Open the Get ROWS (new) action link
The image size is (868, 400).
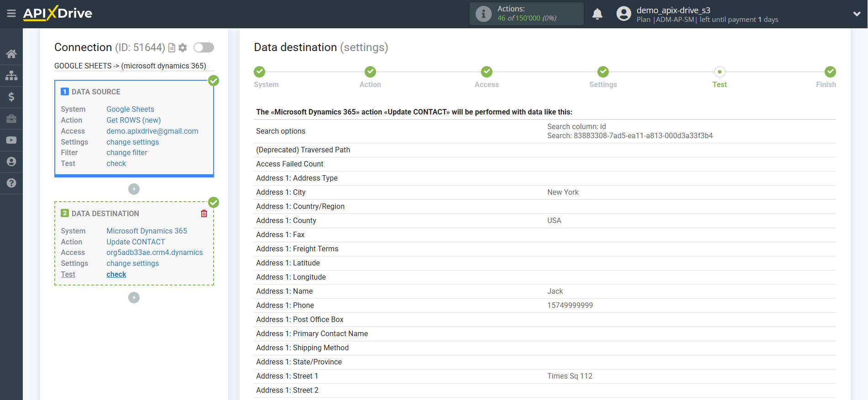[x=134, y=120]
